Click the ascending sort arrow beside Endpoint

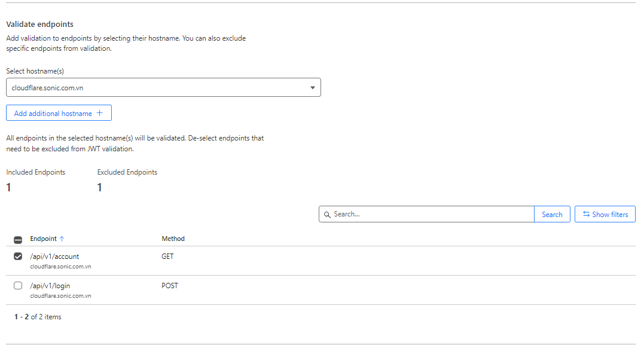point(62,239)
